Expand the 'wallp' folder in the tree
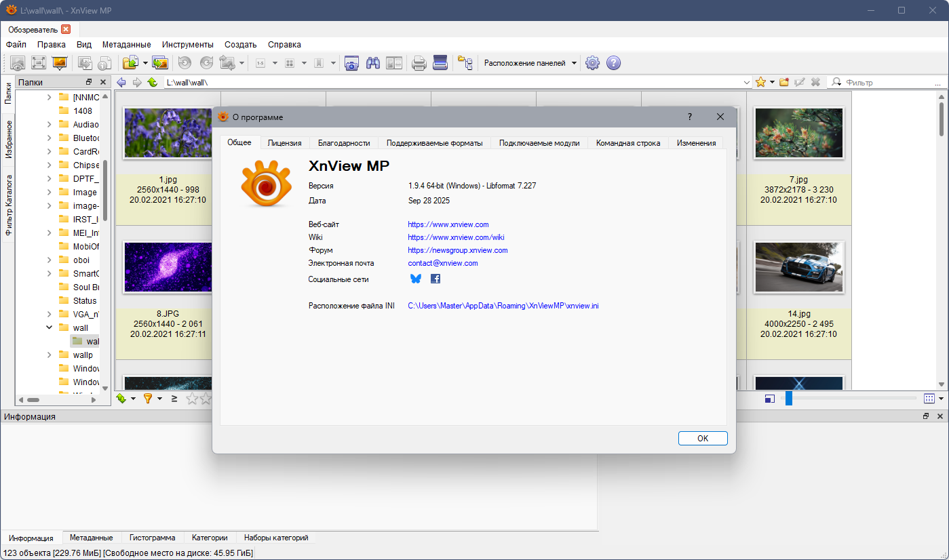The width and height of the screenshot is (949, 560). pyautogui.click(x=49, y=355)
